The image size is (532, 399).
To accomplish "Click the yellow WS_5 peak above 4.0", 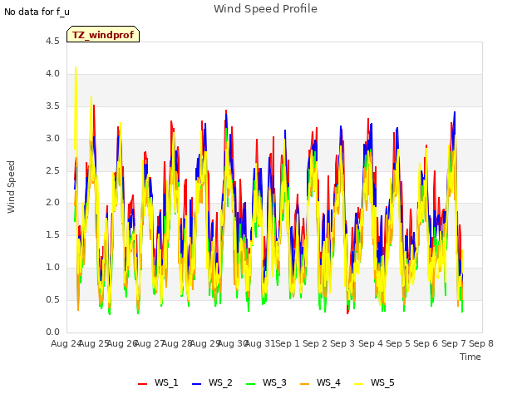I will (x=76, y=68).
